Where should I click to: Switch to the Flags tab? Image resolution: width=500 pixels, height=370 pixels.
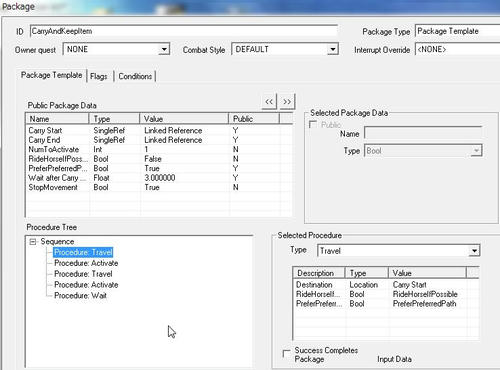(x=99, y=76)
